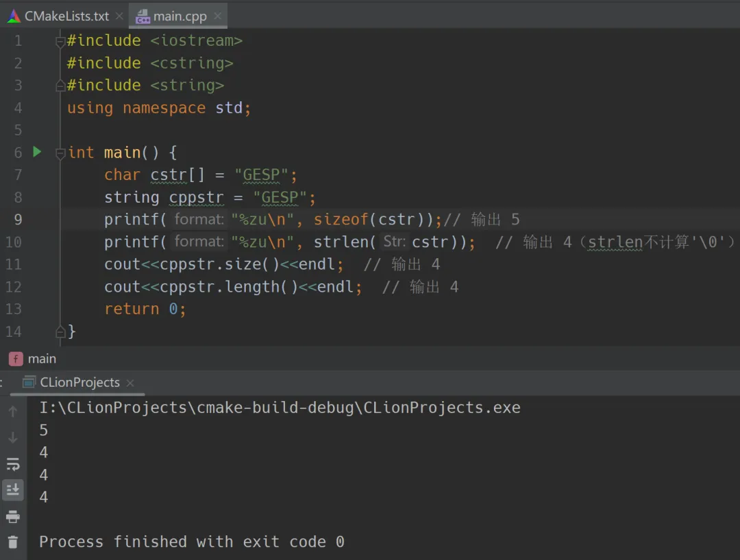Close the CLionProjects run tab
Image resolution: width=740 pixels, height=560 pixels.
pos(130,383)
